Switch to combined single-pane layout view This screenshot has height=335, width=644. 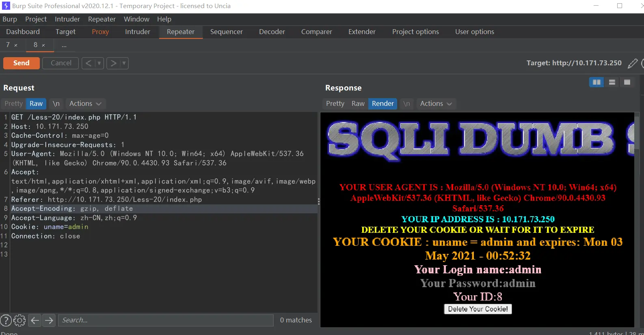pos(627,82)
